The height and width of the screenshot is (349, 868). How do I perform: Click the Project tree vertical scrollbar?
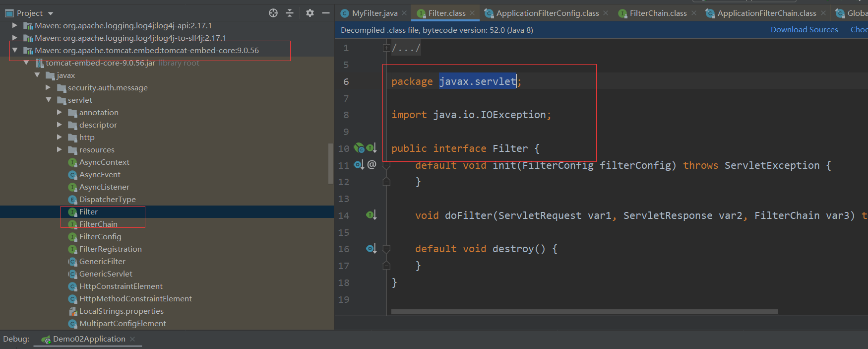(331, 164)
